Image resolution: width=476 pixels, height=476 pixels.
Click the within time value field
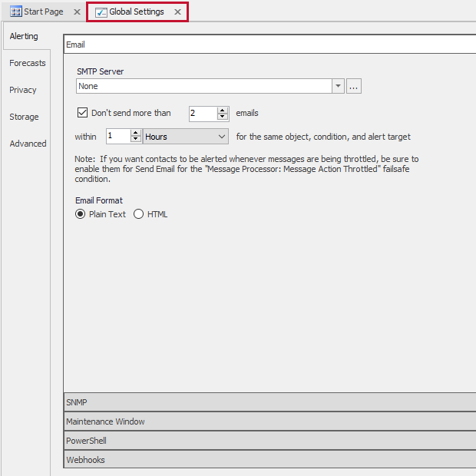click(118, 137)
